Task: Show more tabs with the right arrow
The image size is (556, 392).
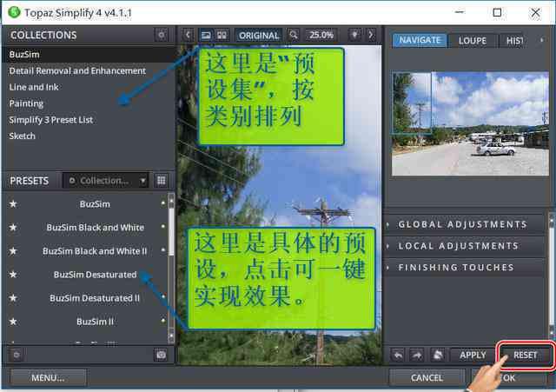Action: [541, 40]
